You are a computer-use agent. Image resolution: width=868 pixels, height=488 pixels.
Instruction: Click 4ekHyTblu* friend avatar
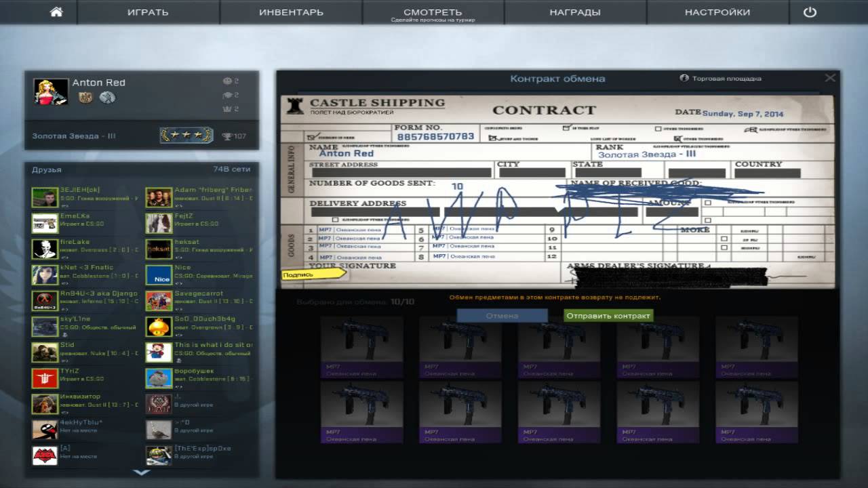45,430
